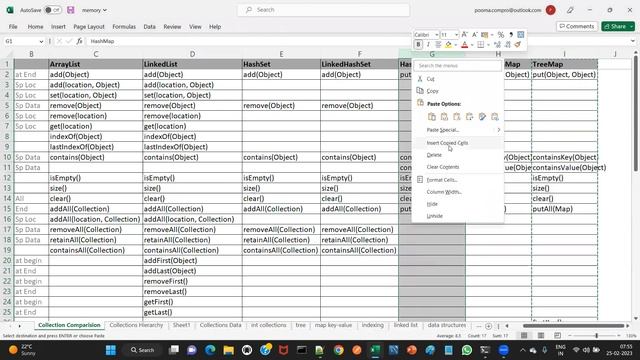
Task: Click Italic in the mini toolbar
Action: [428, 44]
